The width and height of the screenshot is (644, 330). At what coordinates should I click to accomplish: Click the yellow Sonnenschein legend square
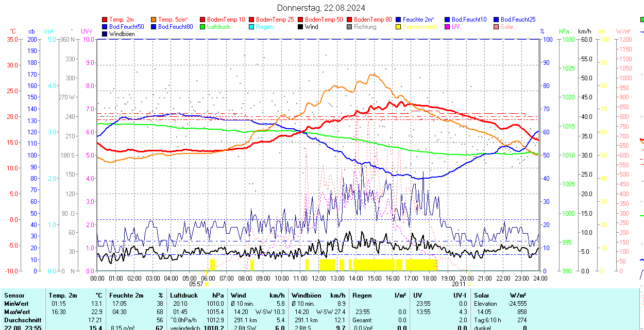point(398,27)
